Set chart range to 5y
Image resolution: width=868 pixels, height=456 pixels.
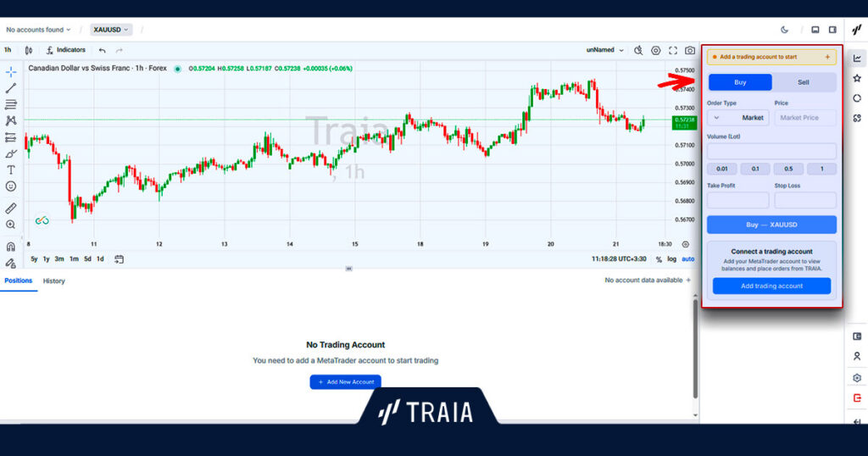click(34, 259)
